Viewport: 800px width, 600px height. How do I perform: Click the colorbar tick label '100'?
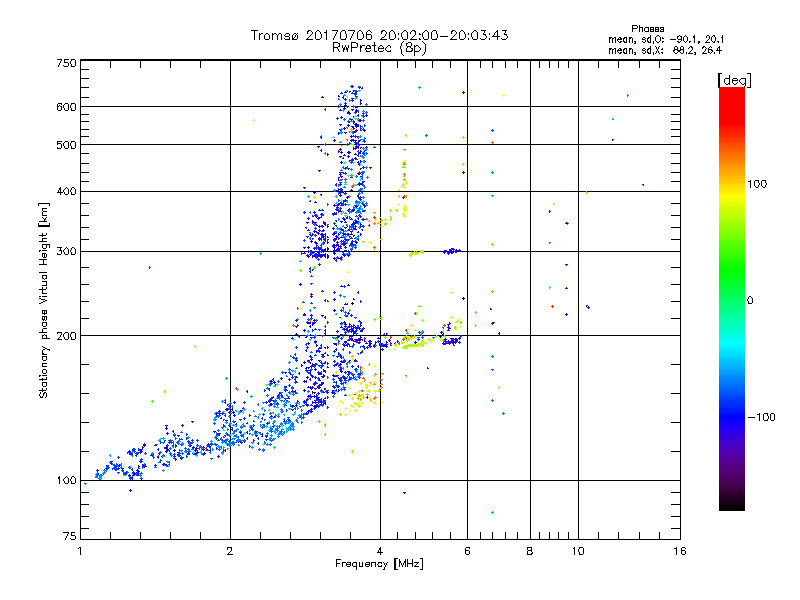(x=757, y=184)
